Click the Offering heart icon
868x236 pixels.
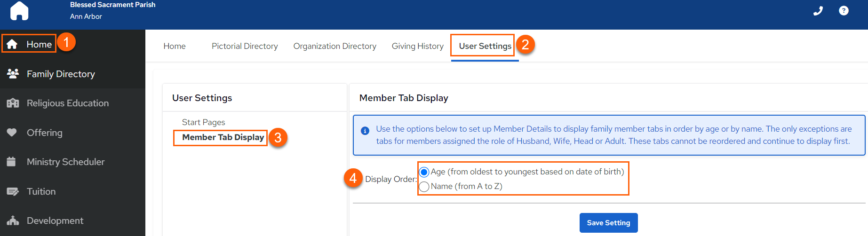tap(12, 133)
